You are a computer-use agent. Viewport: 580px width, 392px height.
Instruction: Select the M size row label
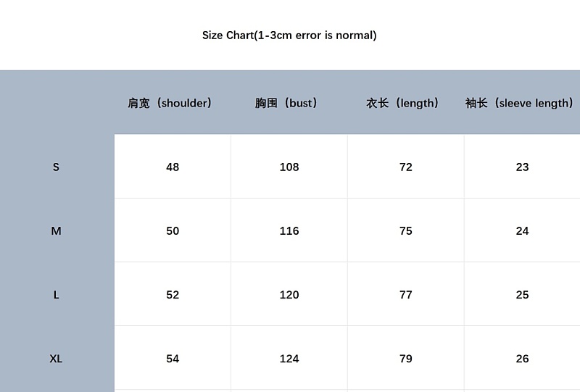pos(56,230)
